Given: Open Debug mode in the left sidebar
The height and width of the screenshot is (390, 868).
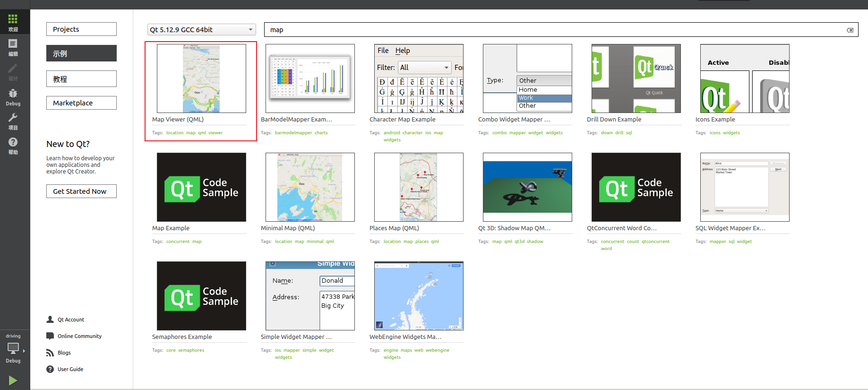Looking at the screenshot, I should [x=13, y=97].
